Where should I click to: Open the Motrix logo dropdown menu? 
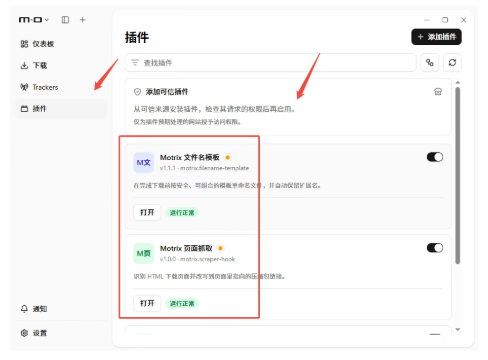(x=34, y=20)
